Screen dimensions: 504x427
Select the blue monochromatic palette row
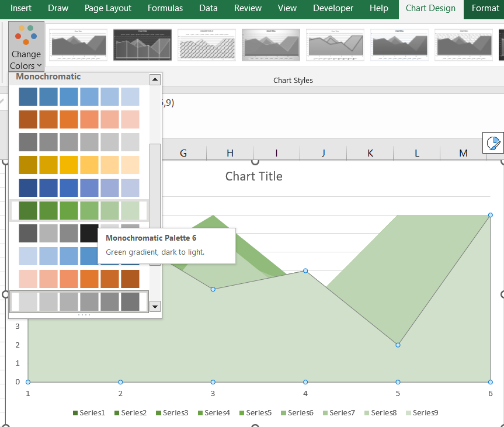(79, 96)
